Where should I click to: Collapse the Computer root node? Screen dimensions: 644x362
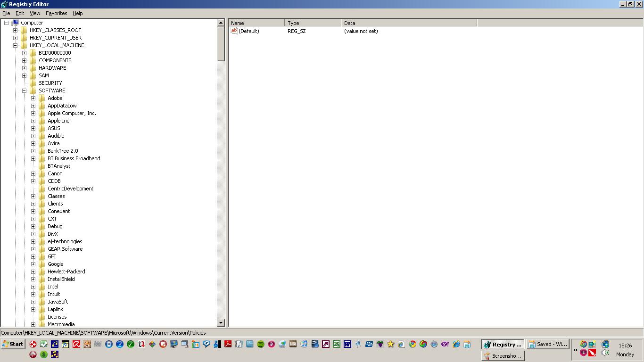point(7,23)
